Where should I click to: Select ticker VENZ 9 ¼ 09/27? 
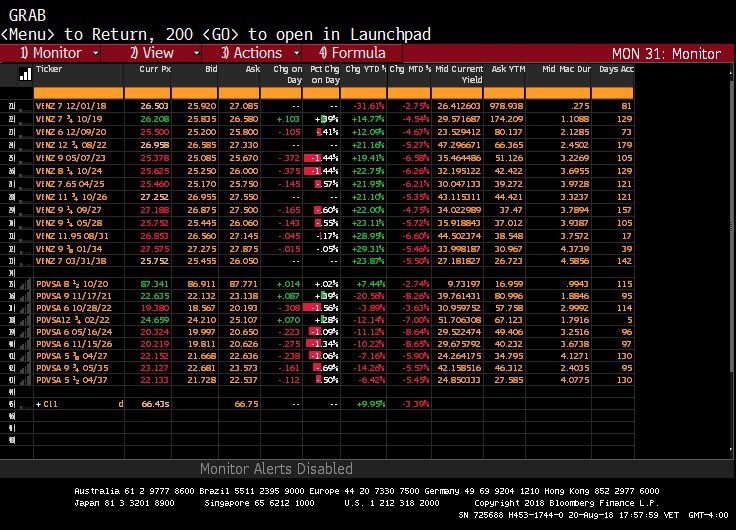(69, 210)
